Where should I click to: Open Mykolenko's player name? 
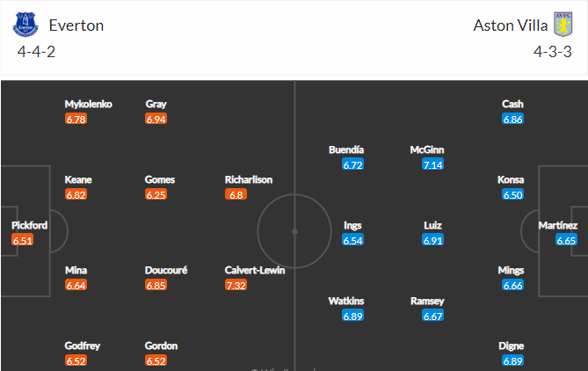point(88,104)
